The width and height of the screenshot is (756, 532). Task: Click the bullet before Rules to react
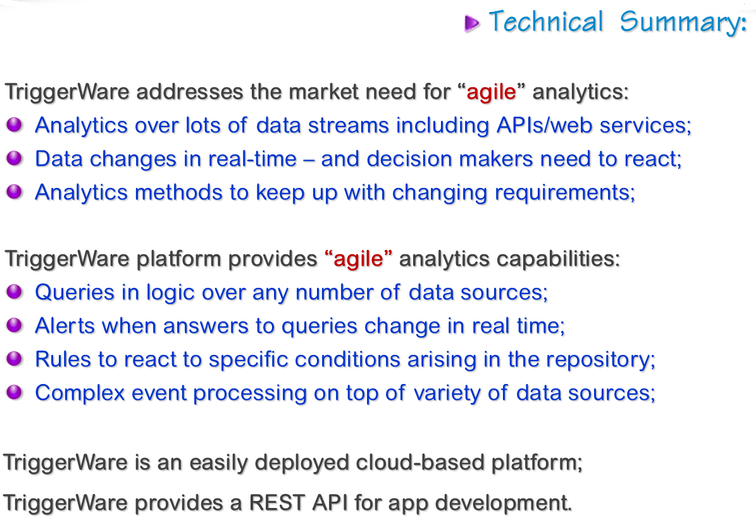click(15, 359)
